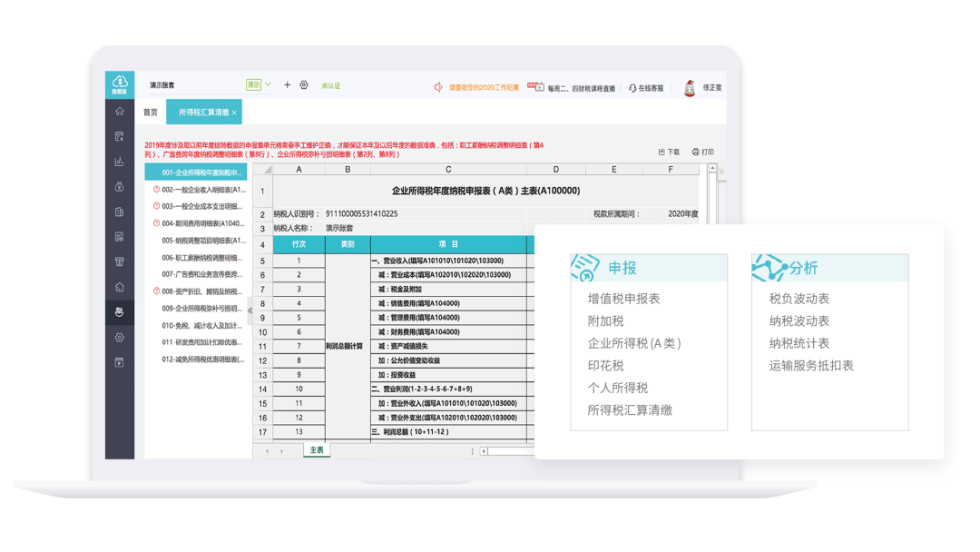The height and width of the screenshot is (552, 980).
Task: Open the Home icon in the left sidebar
Action: pyautogui.click(x=121, y=111)
